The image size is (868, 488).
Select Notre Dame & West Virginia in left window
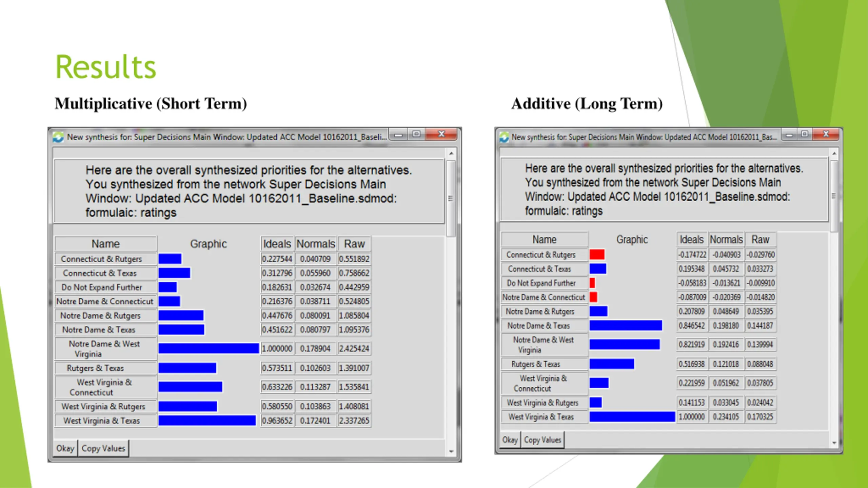106,349
